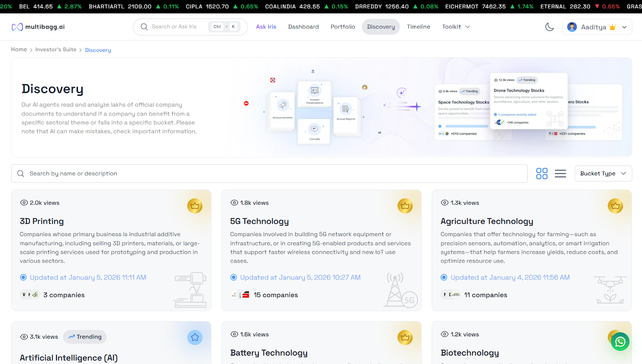The height and width of the screenshot is (364, 642).
Task: Click the magnifier icon in the top search bar
Action: click(144, 26)
